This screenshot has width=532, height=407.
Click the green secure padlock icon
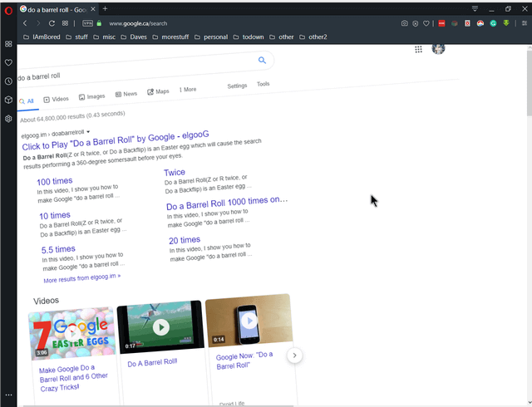click(99, 23)
